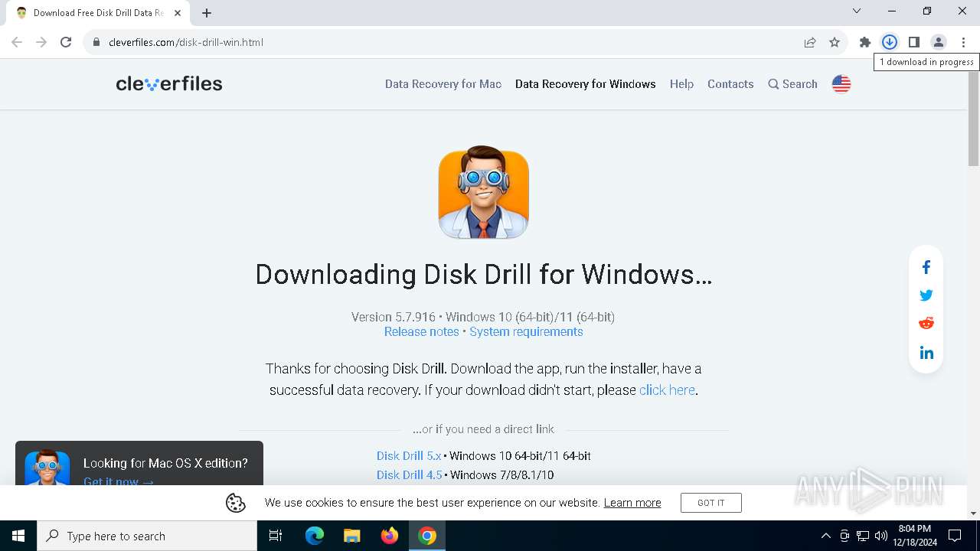Toggle the Chrome side panel icon
The width and height of the screenshot is (980, 551).
point(913,42)
